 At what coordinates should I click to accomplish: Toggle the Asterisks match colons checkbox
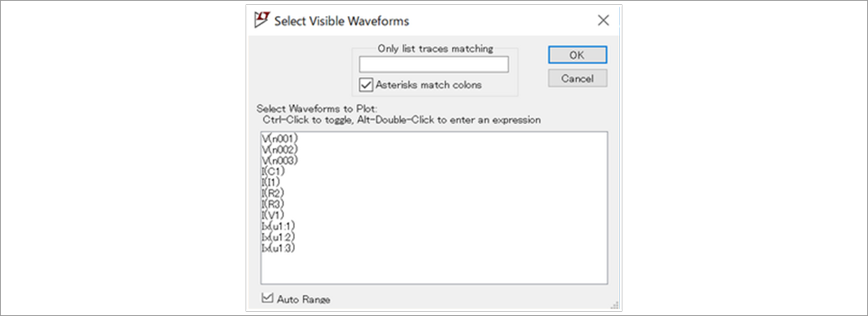[366, 85]
